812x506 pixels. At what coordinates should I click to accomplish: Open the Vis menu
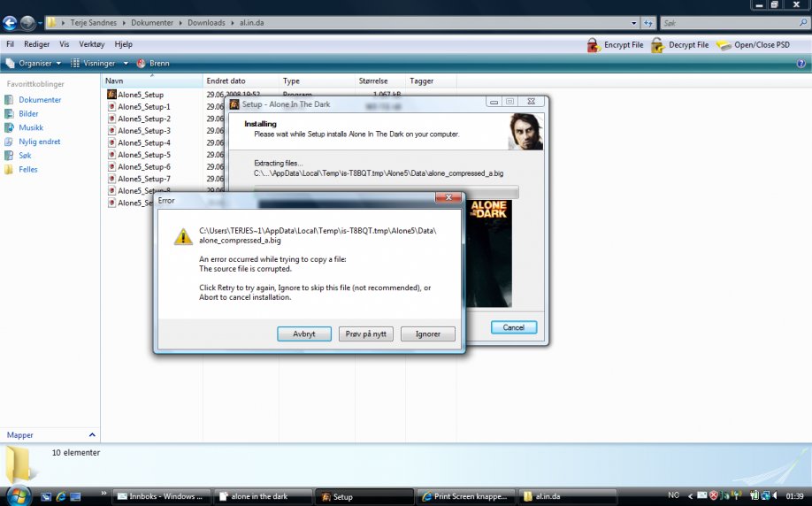[x=65, y=44]
